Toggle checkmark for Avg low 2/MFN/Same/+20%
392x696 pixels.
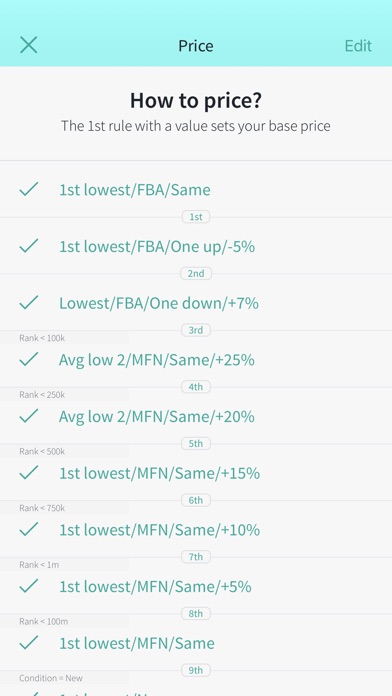(29, 416)
